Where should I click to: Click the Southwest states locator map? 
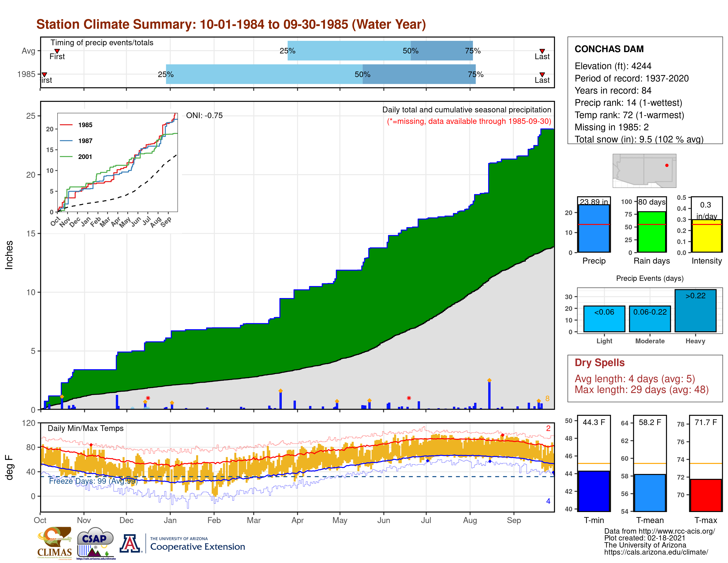click(x=644, y=170)
